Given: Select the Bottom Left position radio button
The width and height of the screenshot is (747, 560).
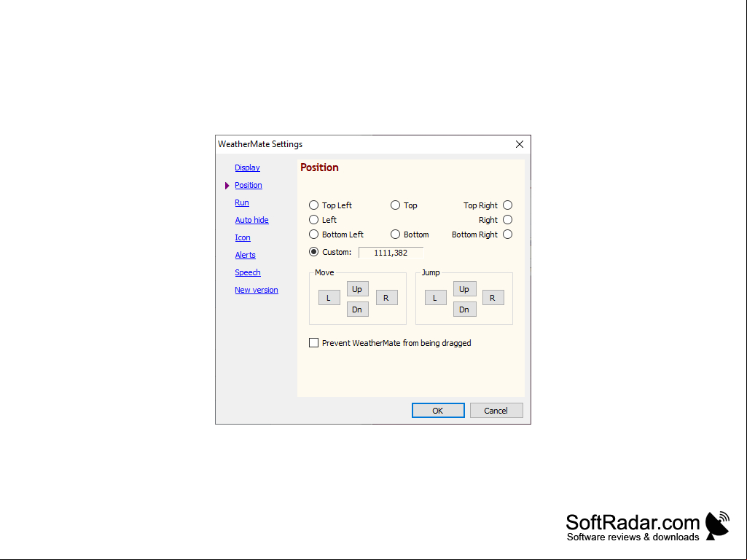Looking at the screenshot, I should pyautogui.click(x=313, y=234).
